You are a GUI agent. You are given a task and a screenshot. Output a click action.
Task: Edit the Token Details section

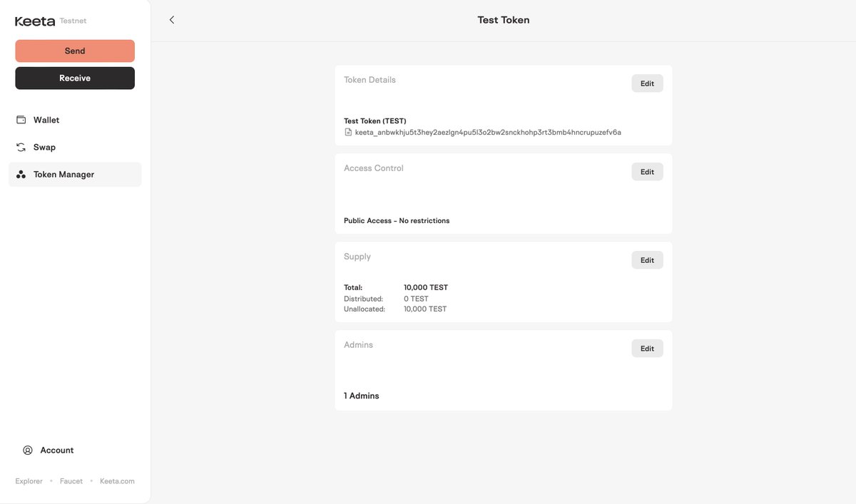[x=647, y=83]
